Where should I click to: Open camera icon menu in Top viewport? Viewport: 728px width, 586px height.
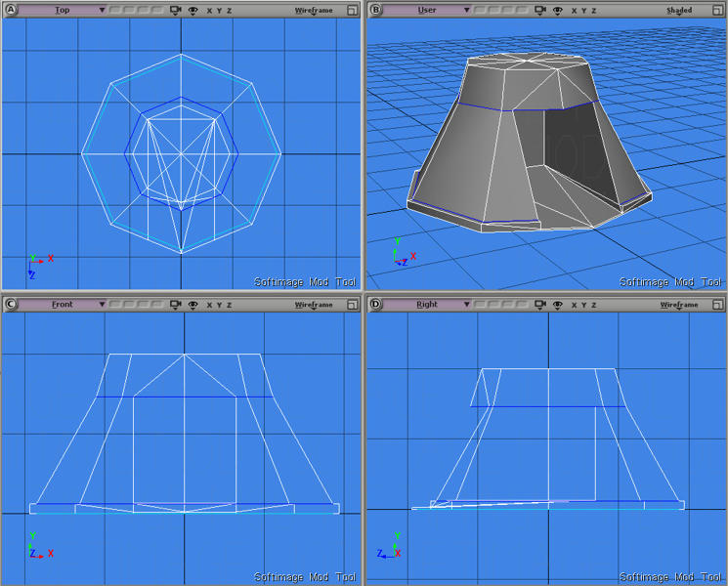175,10
